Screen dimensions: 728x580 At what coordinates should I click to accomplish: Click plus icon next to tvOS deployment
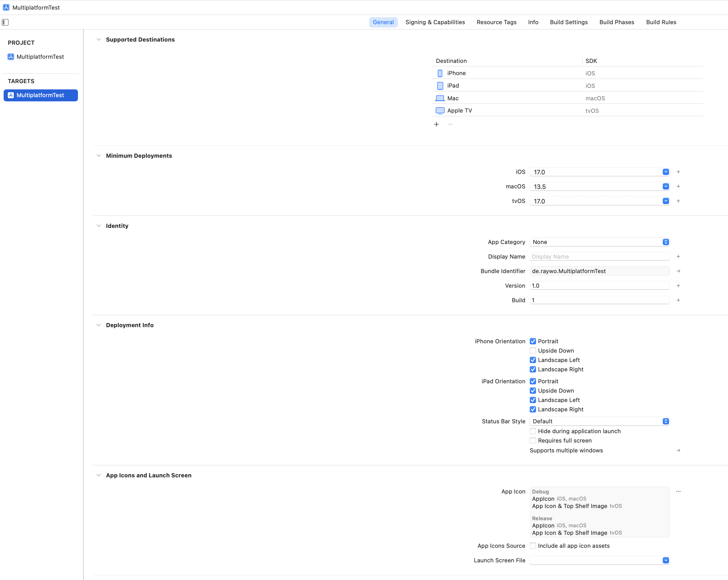coord(678,201)
